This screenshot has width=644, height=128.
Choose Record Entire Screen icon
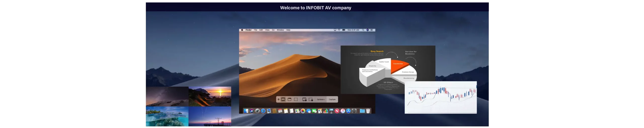[304, 99]
